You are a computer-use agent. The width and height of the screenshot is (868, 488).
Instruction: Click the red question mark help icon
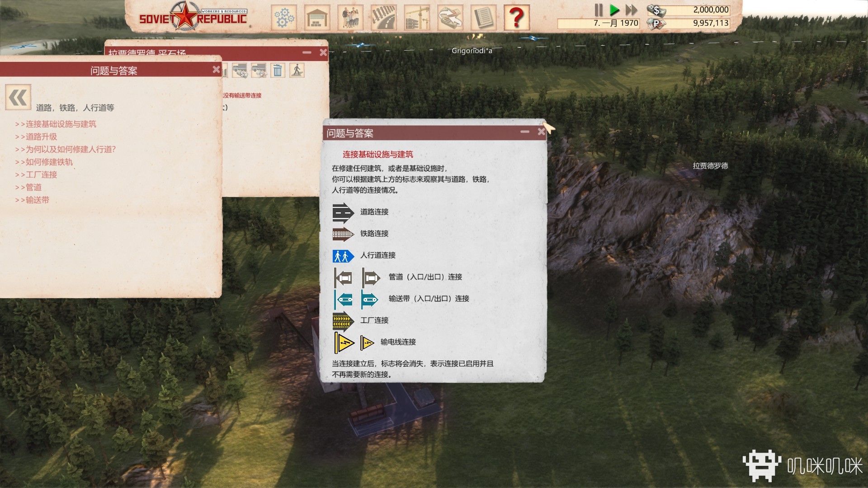[x=517, y=18]
